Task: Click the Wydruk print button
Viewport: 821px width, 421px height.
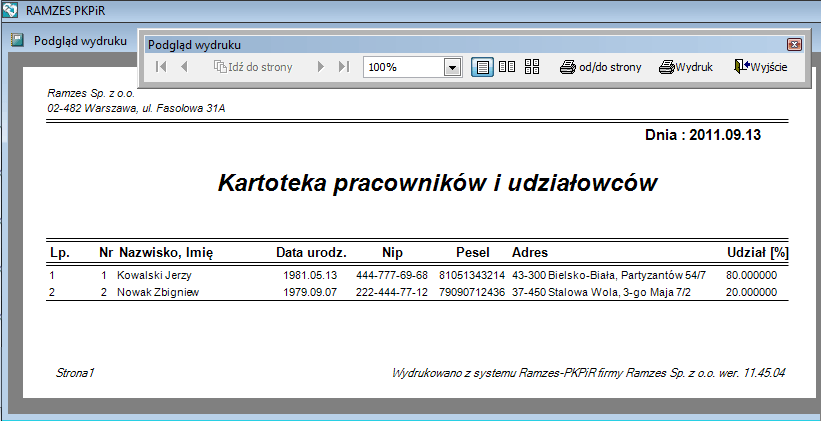Action: coord(686,67)
